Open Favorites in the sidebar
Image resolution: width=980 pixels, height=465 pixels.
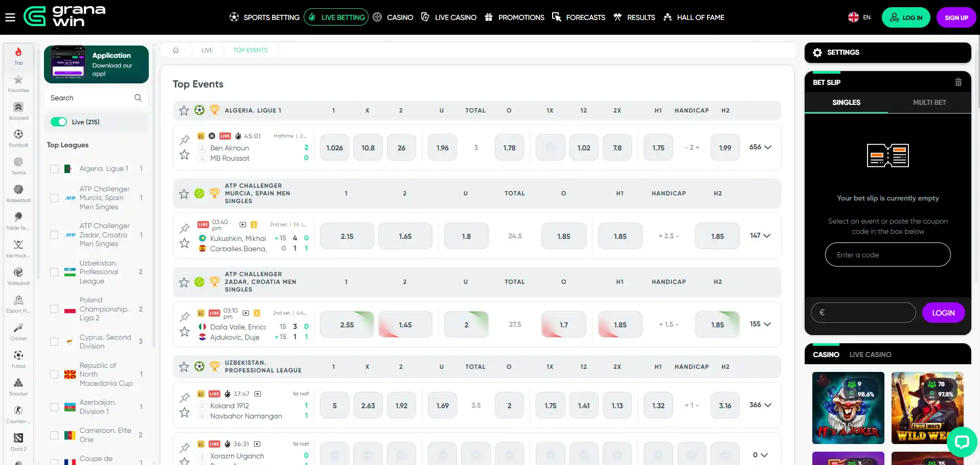coord(18,84)
